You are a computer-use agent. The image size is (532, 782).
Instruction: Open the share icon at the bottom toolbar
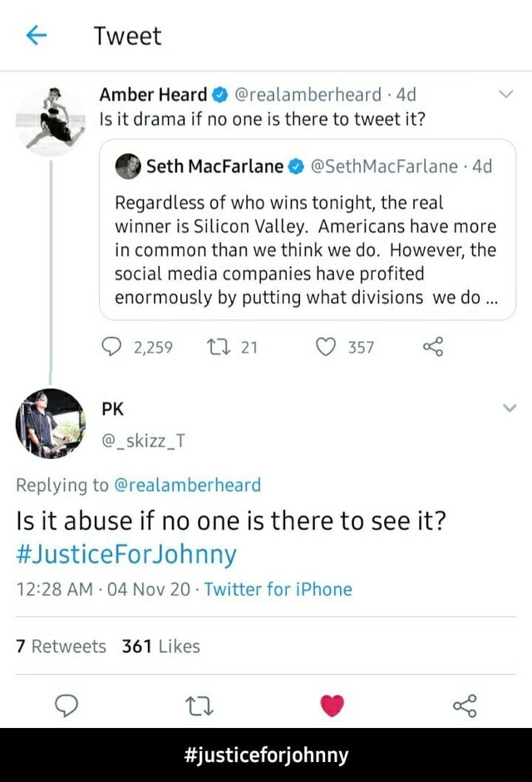pyautogui.click(x=465, y=705)
